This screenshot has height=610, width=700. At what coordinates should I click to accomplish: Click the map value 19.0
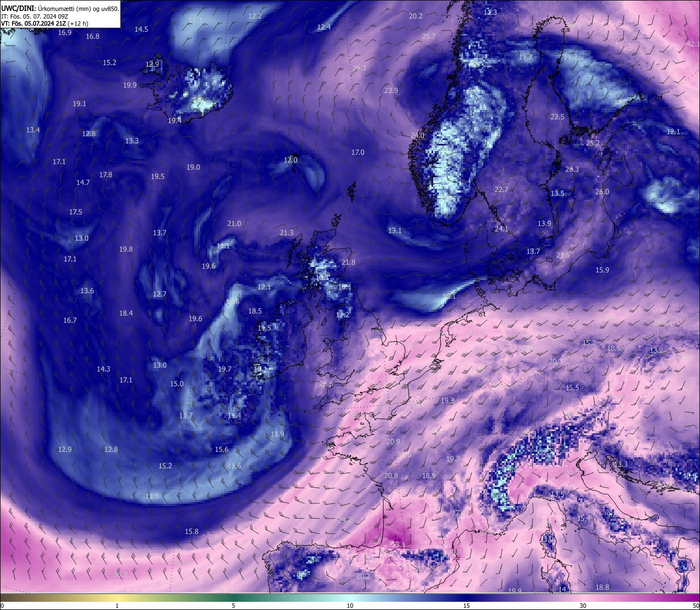click(193, 167)
